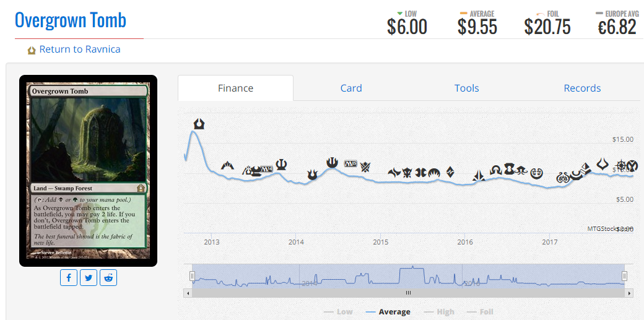Click the Aether Revolt set icon

pos(563,178)
